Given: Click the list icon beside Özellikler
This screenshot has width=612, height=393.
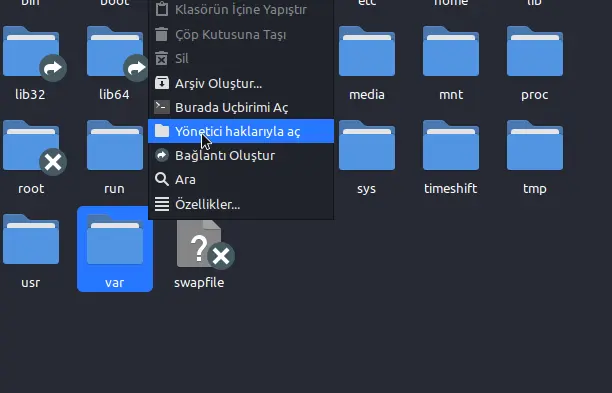Looking at the screenshot, I should click(x=162, y=204).
